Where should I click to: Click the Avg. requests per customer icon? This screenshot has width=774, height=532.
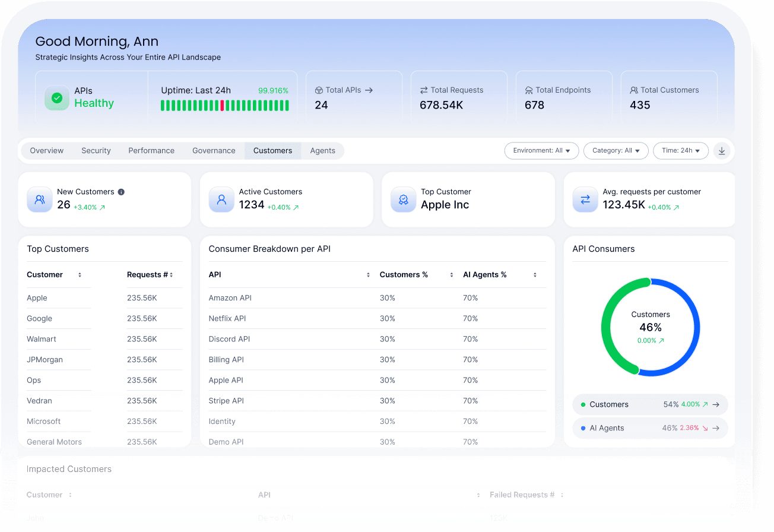point(585,199)
